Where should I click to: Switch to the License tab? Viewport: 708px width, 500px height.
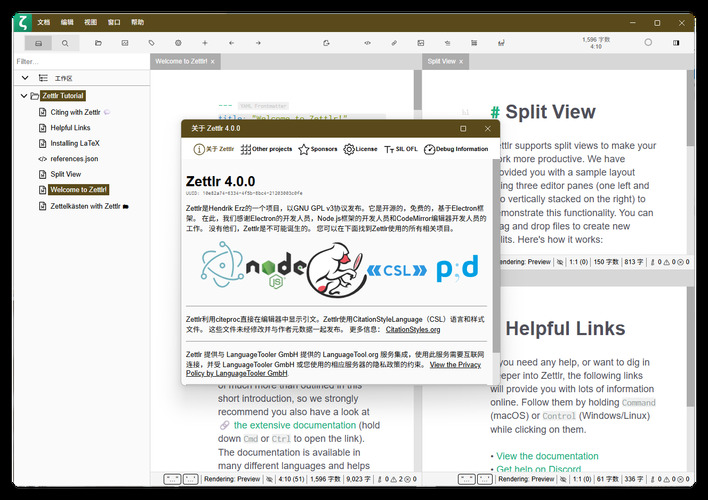coord(361,149)
